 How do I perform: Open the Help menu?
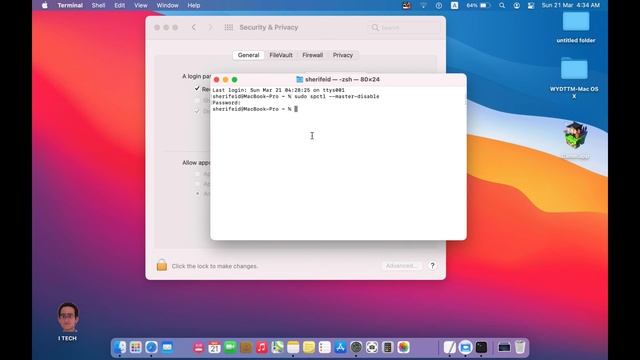pos(194,5)
